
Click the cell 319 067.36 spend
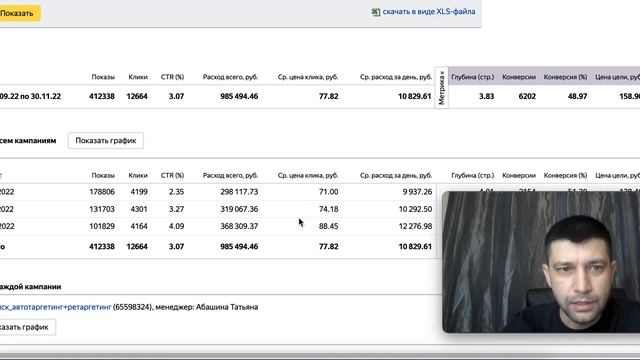(239, 209)
